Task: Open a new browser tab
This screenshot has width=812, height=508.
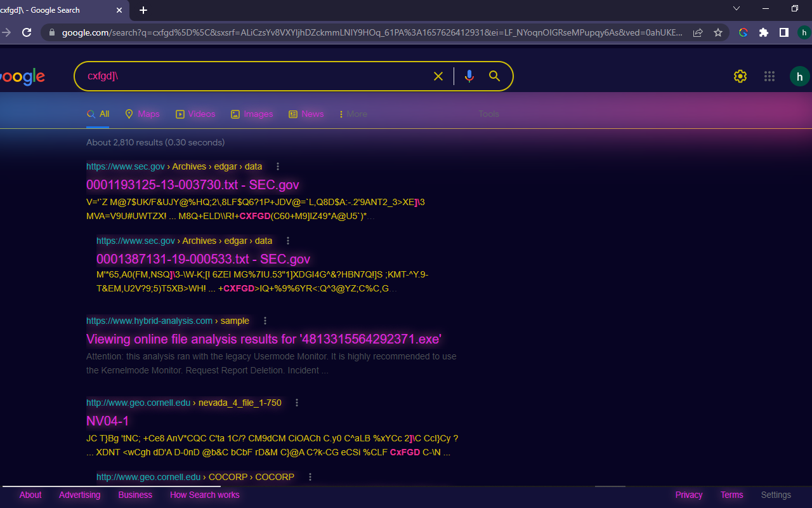Action: (x=143, y=10)
